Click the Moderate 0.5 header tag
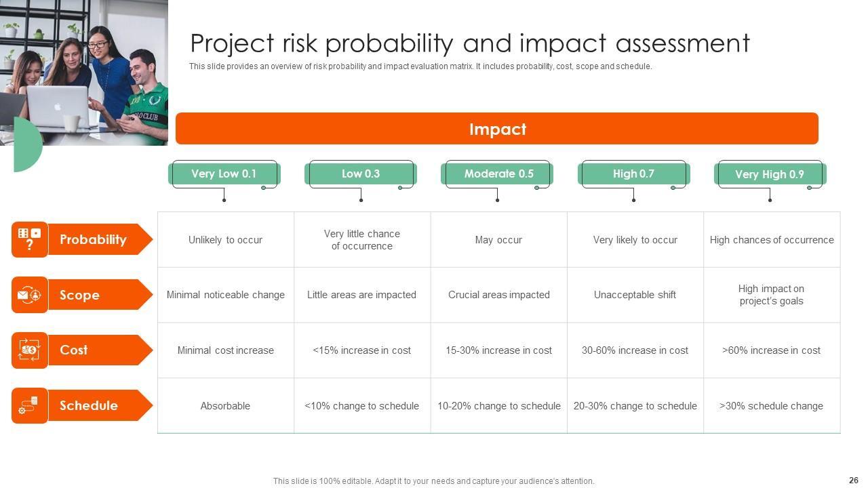This screenshot has height=488, width=868. tap(498, 174)
